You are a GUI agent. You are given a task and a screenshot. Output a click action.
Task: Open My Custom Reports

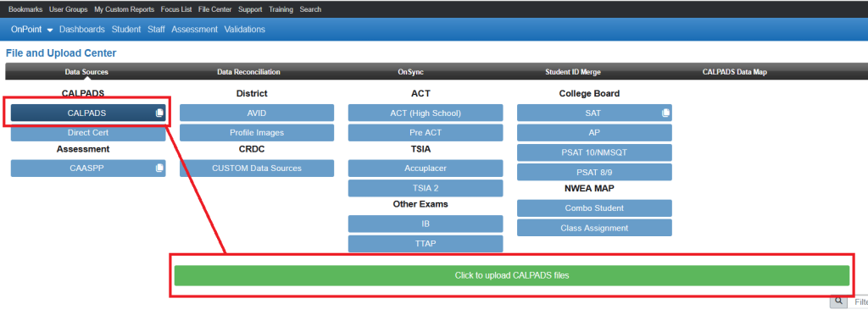[x=124, y=9]
